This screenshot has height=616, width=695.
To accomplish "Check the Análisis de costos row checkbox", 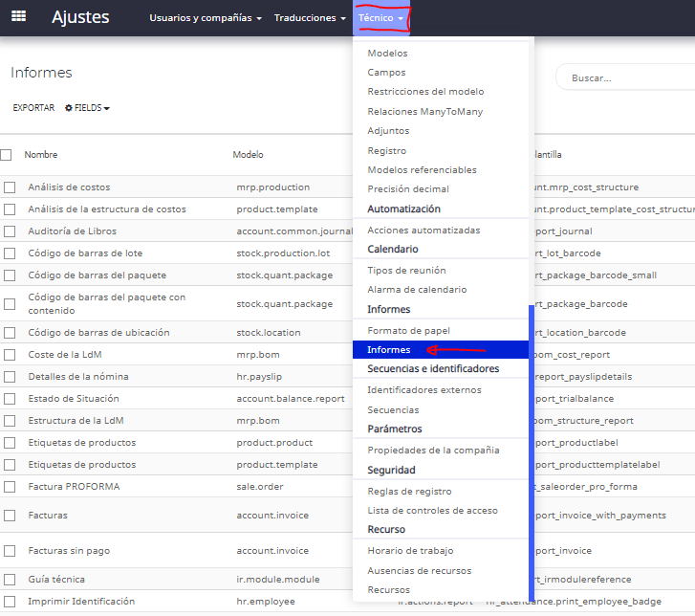I will coord(10,187).
